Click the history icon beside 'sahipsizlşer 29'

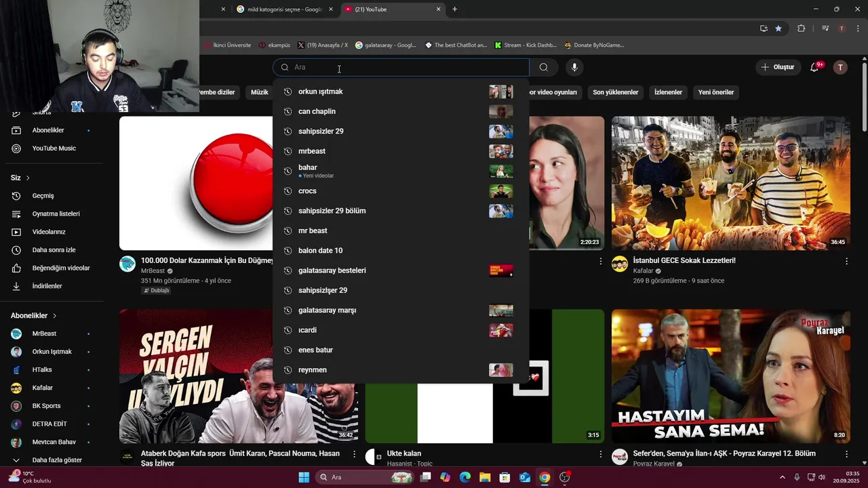coord(288,290)
